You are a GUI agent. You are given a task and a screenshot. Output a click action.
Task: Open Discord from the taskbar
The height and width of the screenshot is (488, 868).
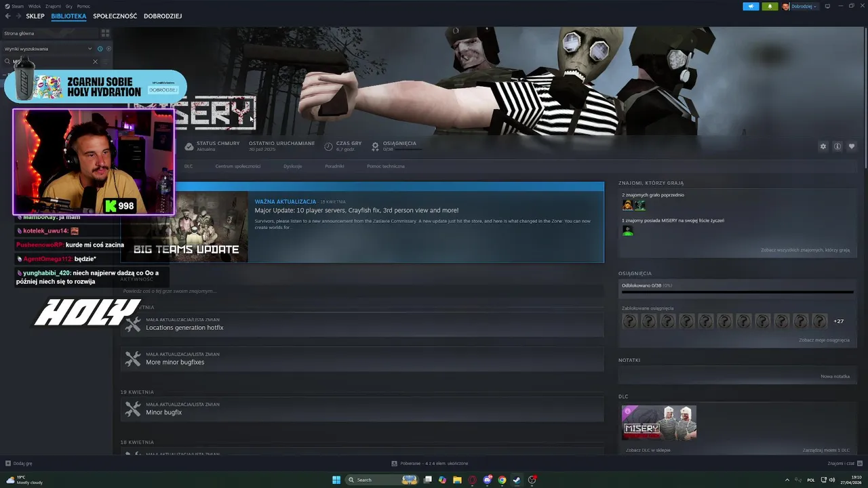487,480
